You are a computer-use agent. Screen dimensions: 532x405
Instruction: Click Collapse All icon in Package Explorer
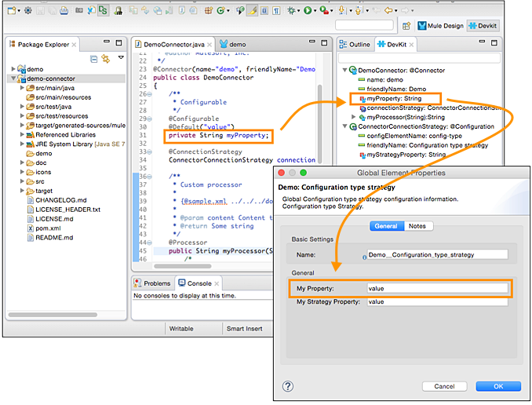click(x=94, y=58)
